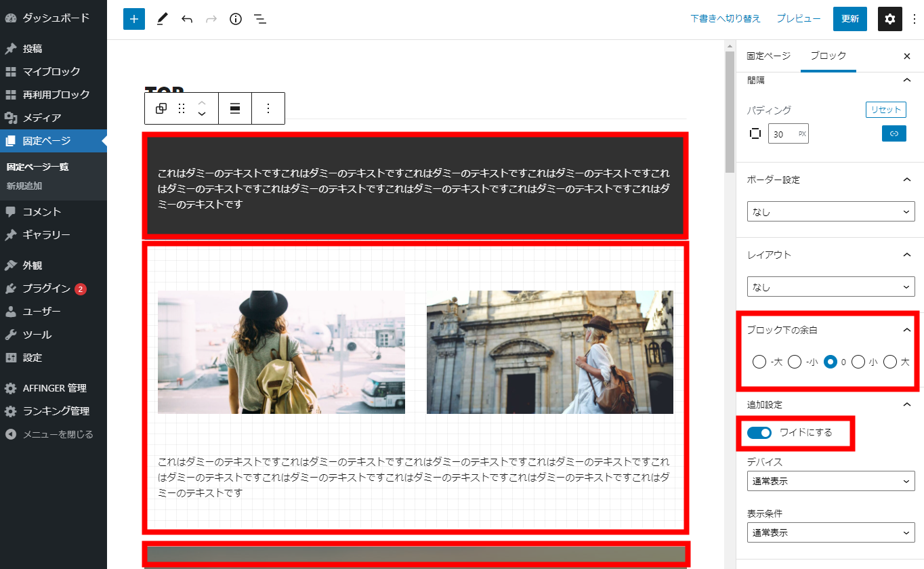Click the padding box sides icon
The width and height of the screenshot is (924, 569).
(755, 133)
